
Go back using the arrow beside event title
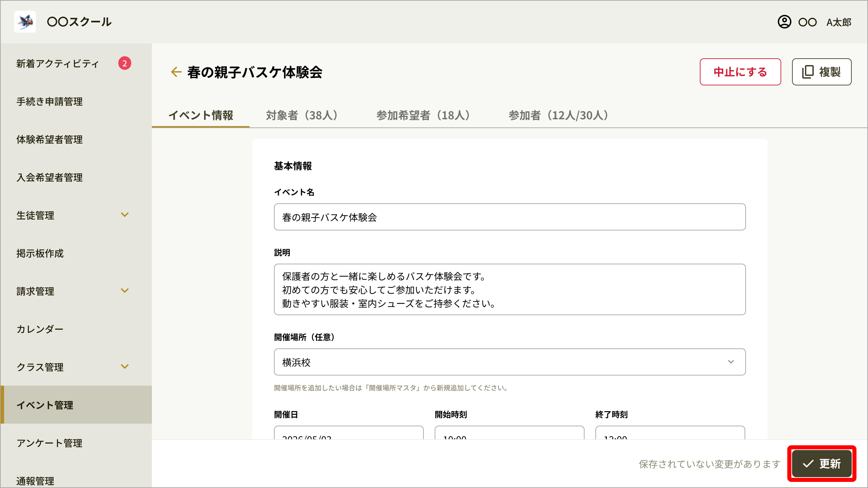[176, 72]
